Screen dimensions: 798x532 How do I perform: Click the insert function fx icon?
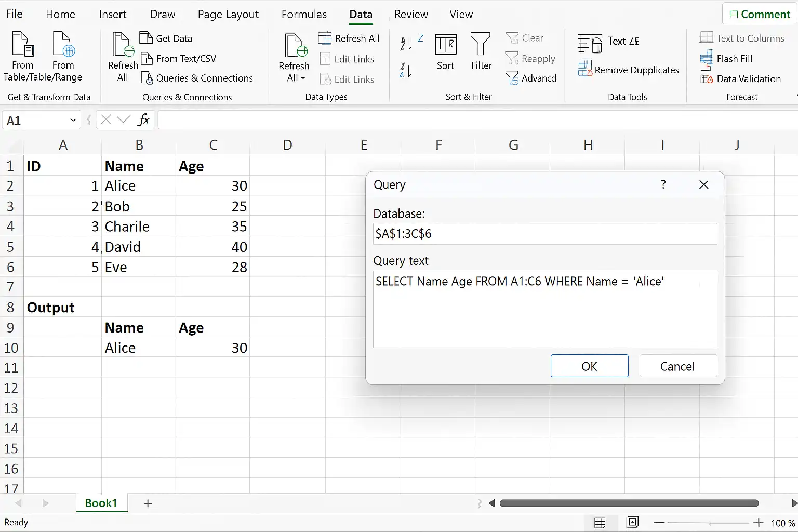tap(144, 120)
